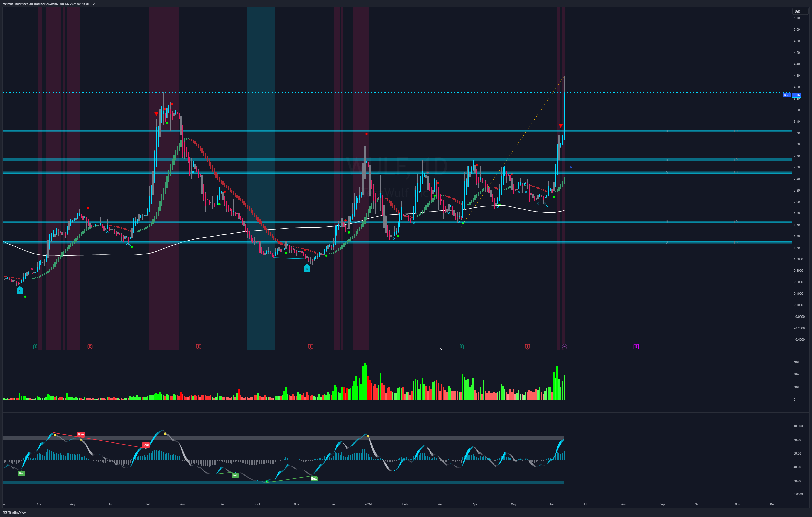
Task: Click the Mar label on the time axis
Action: [440, 504]
